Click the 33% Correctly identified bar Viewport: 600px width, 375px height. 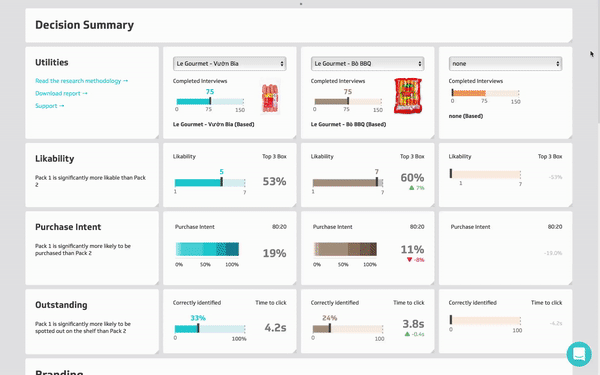(x=210, y=329)
